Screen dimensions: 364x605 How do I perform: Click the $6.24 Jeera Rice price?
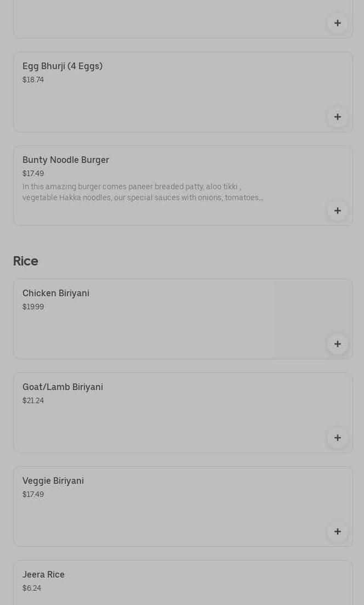(x=32, y=589)
